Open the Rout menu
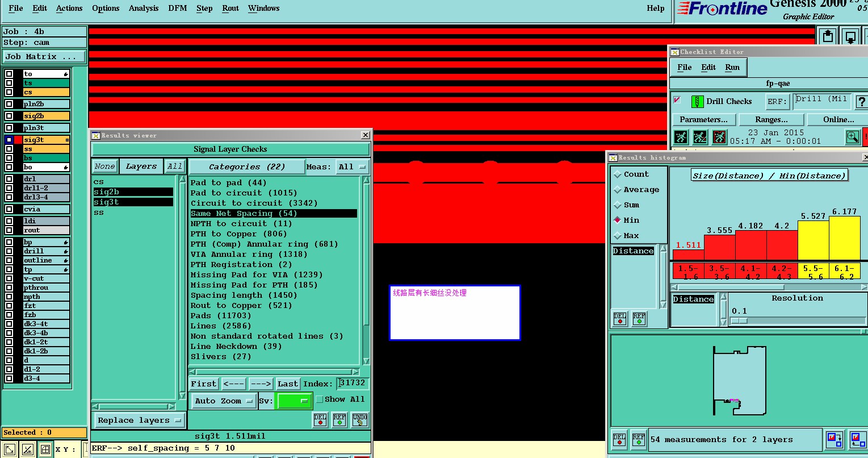This screenshot has width=868, height=458. pos(230,9)
